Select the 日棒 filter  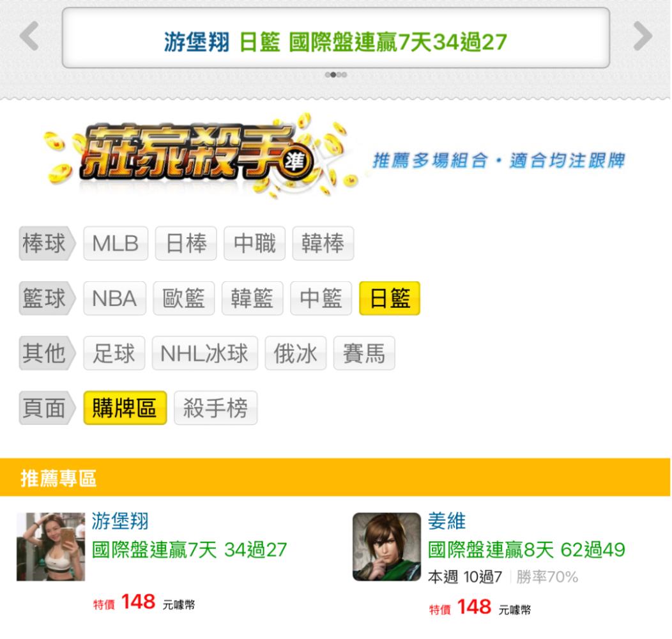tap(186, 243)
